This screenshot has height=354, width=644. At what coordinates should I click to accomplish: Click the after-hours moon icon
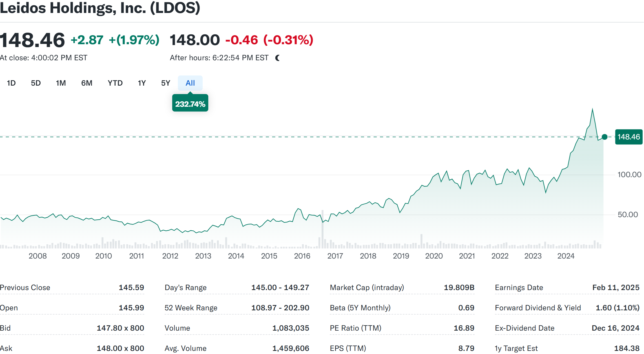coord(278,58)
